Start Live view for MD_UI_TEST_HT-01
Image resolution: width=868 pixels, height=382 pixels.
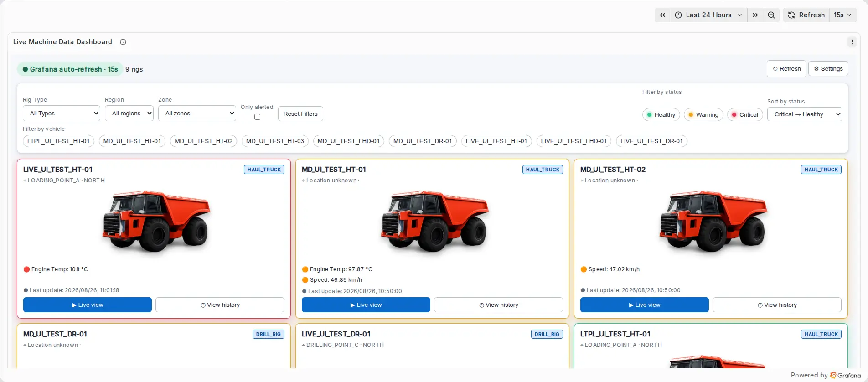(366, 305)
